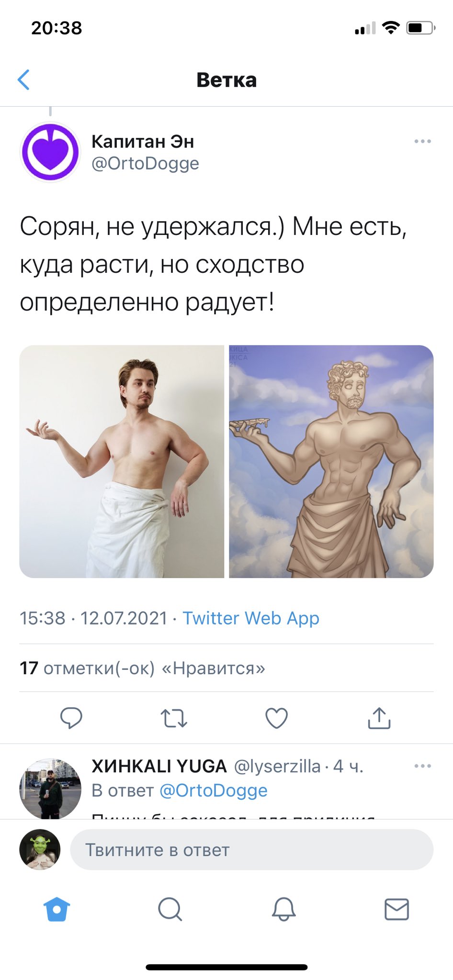View the 17 отметки «Нравится» list
This screenshot has height=980, width=453.
(142, 668)
